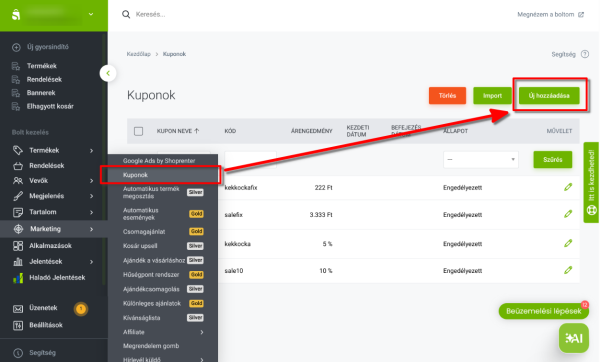Viewport: 600px width, 362px height.
Task: Collapse sidebar with green arrow circle
Action: (x=108, y=73)
